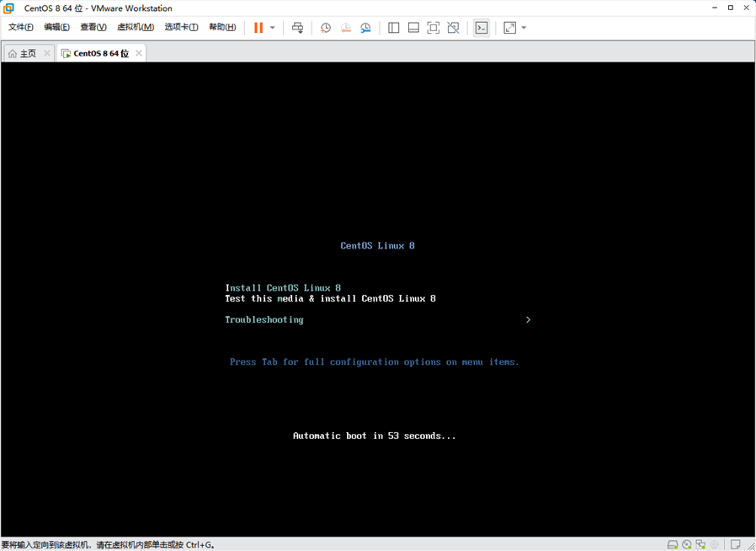Click the Ctrl+G input hint in status bar
Viewport: 756px width, 551px height.
coord(108,545)
